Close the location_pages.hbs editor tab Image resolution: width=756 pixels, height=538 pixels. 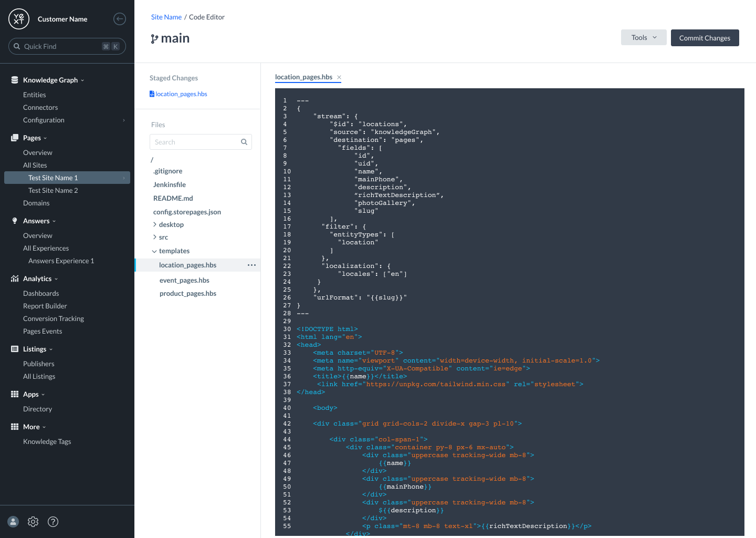click(x=339, y=77)
